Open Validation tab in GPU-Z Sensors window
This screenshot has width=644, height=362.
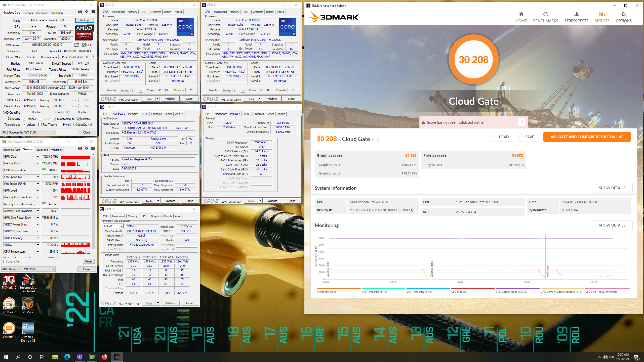pyautogui.click(x=57, y=150)
